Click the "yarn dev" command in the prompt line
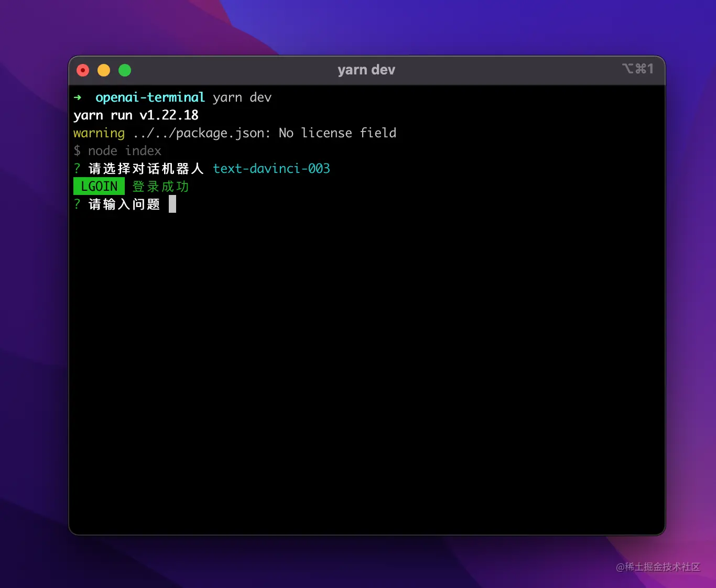Viewport: 716px width, 588px height. click(242, 98)
